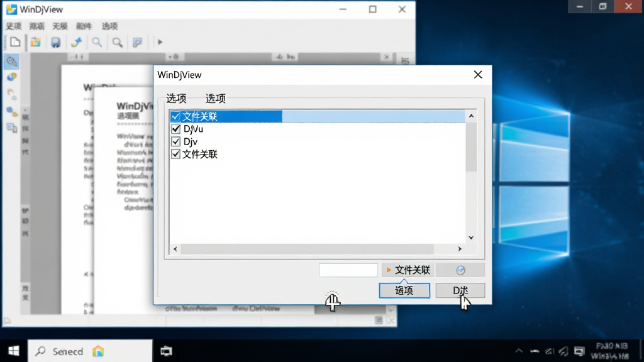Click the blue magnifier zoom icon
Image resolution: width=644 pixels, height=362 pixels.
point(97,42)
